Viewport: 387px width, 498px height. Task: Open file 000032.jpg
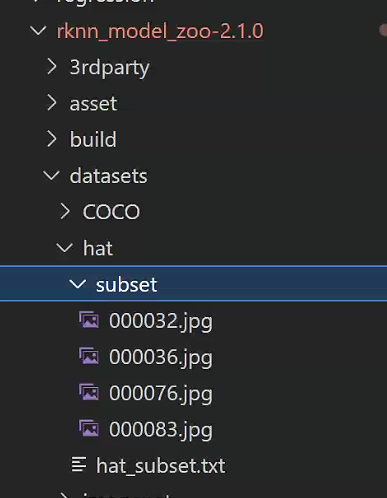coord(161,322)
